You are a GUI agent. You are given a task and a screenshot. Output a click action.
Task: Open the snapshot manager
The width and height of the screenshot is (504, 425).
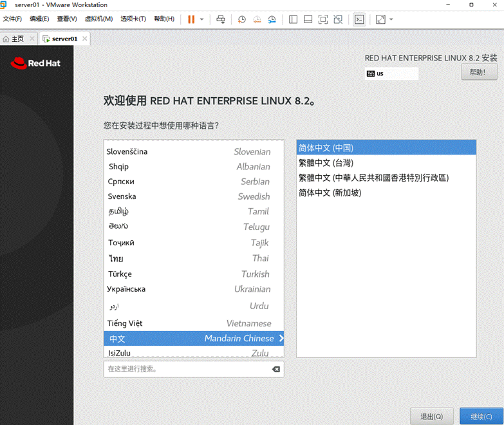pos(272,19)
